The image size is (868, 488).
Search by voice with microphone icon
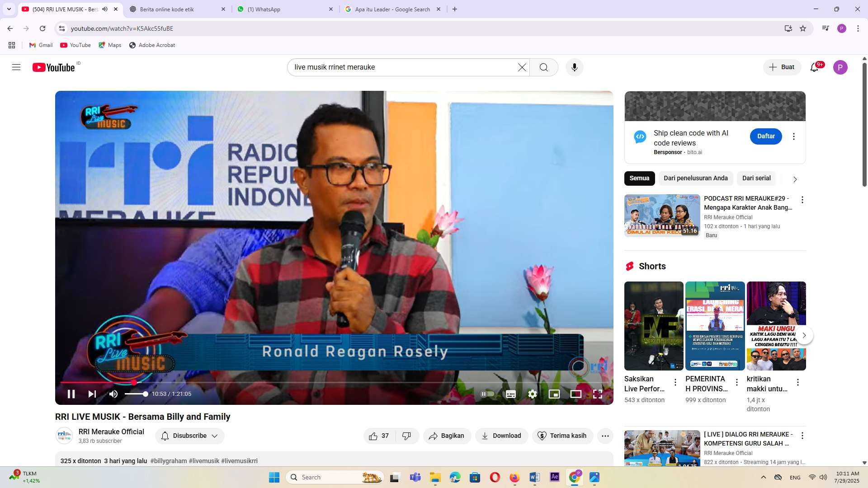(x=574, y=67)
